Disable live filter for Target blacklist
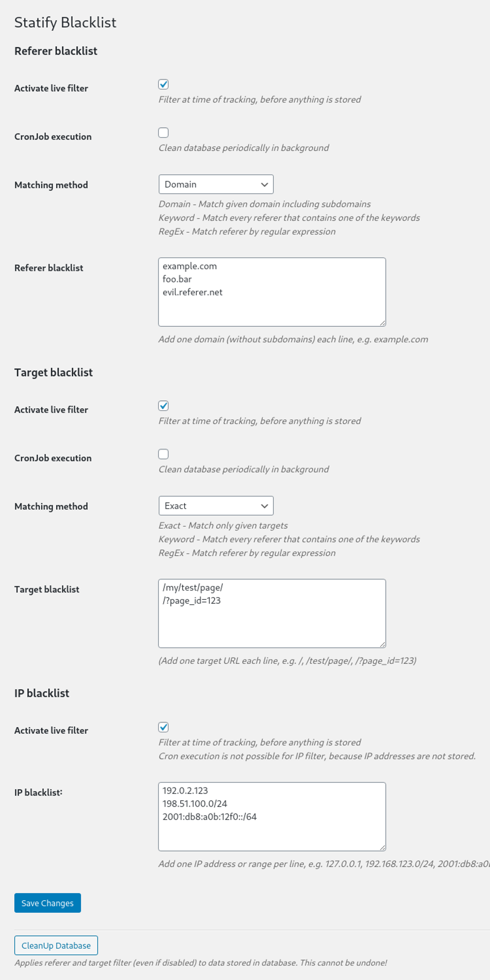This screenshot has width=490, height=980. [x=163, y=405]
